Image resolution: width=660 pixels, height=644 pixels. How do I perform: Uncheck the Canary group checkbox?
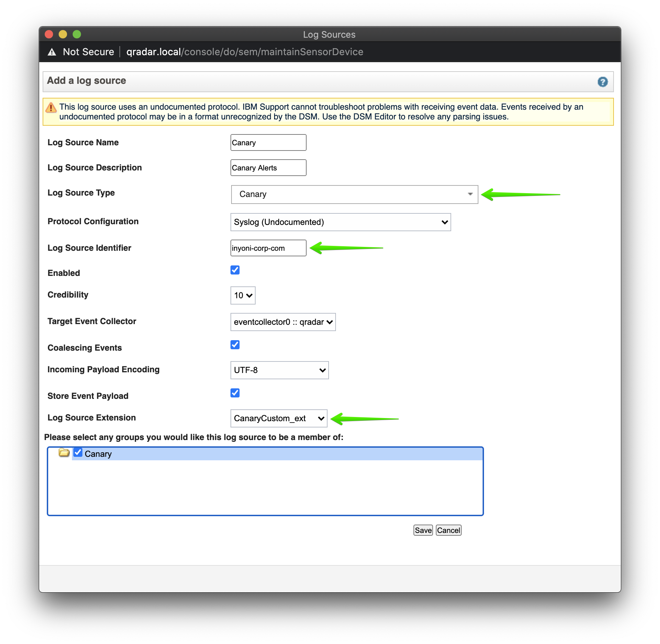click(78, 453)
